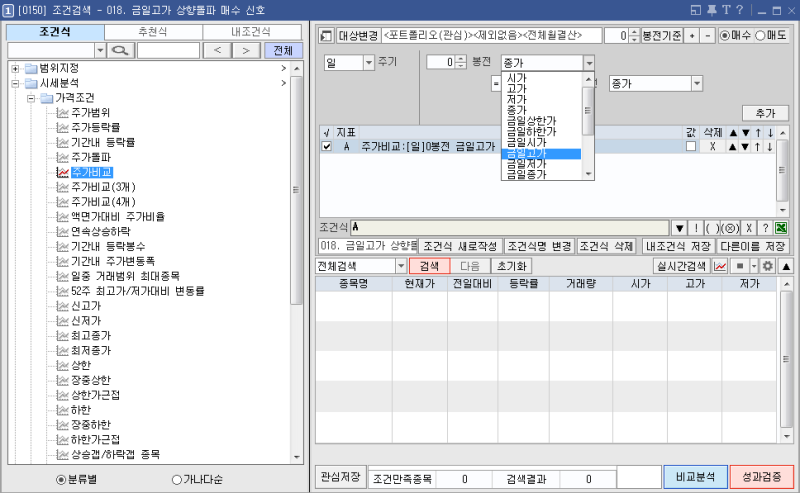Click the '( )' parentheses button
800x493 pixels.
click(712, 228)
